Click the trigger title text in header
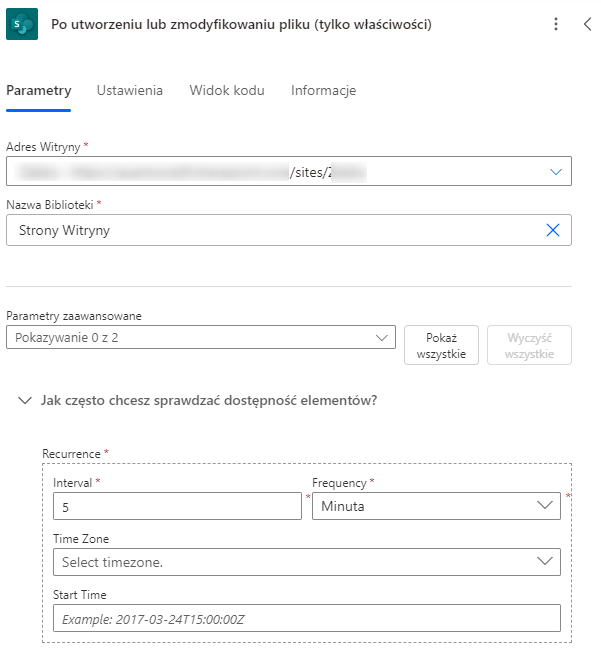Screen dimensions: 601x657 click(241, 24)
